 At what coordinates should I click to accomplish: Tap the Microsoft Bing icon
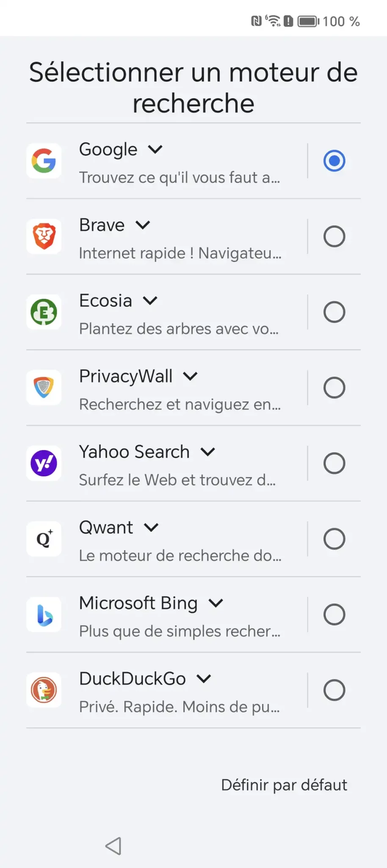44,615
